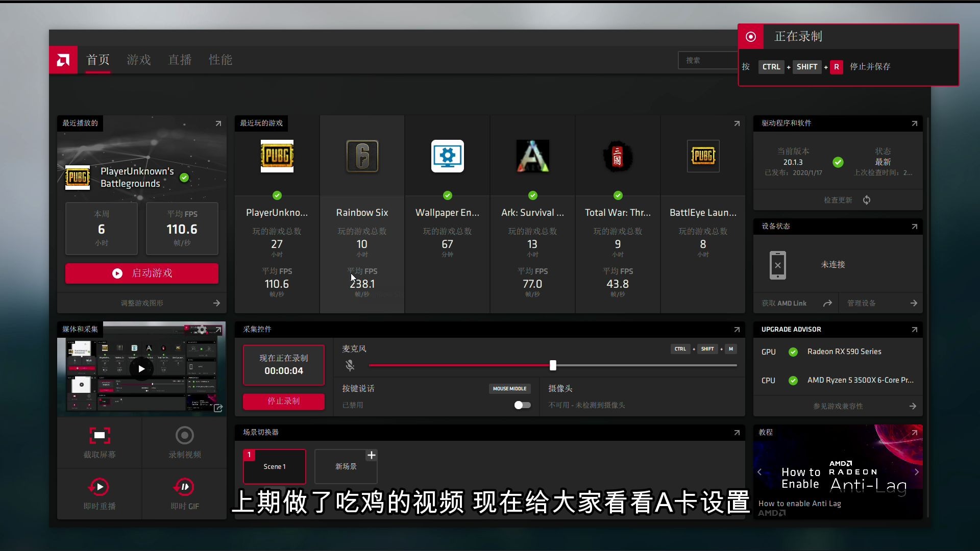This screenshot has width=980, height=551.
Task: Go to previous tutorial with left chevron
Action: click(x=759, y=472)
